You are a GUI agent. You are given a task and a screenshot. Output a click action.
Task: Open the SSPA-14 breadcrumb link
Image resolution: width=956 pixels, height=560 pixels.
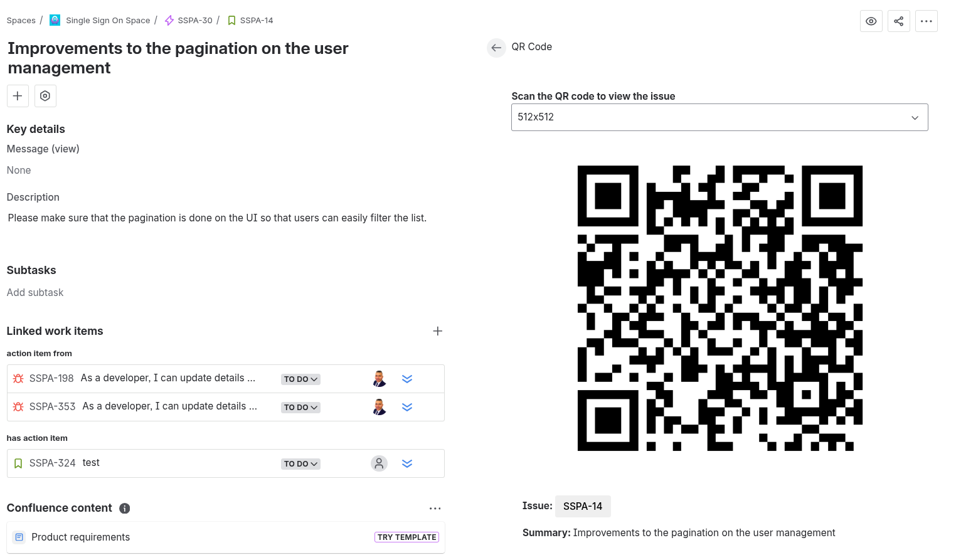[257, 21]
